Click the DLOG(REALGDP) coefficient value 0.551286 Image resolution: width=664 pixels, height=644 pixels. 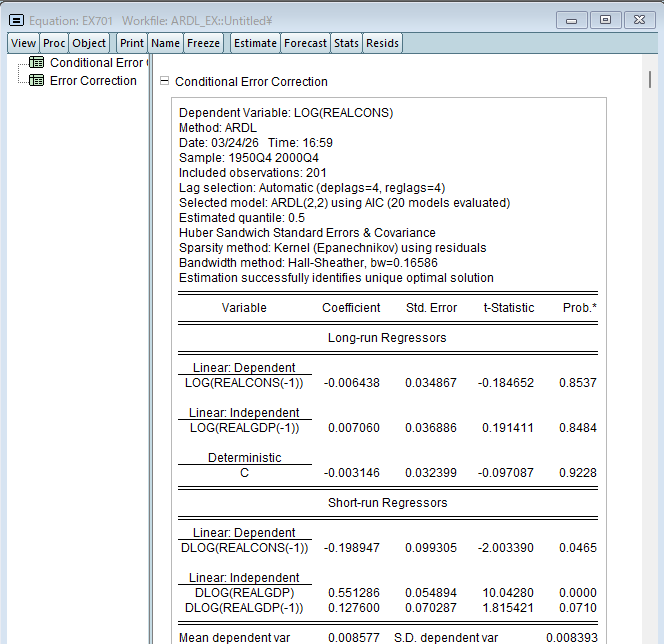coord(354,593)
